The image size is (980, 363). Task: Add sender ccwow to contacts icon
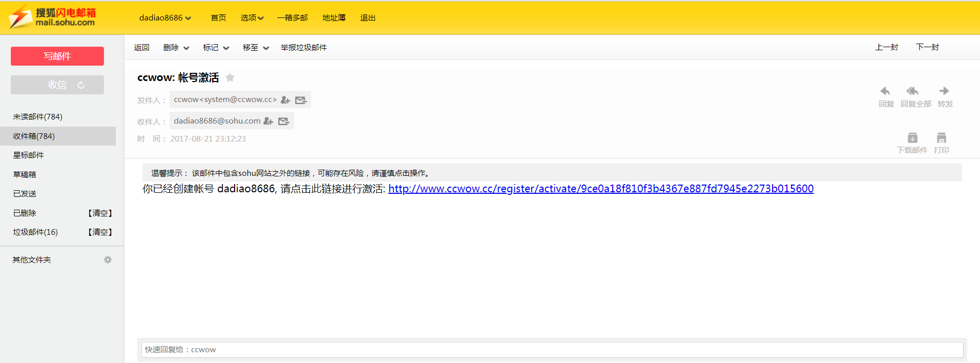(x=285, y=100)
